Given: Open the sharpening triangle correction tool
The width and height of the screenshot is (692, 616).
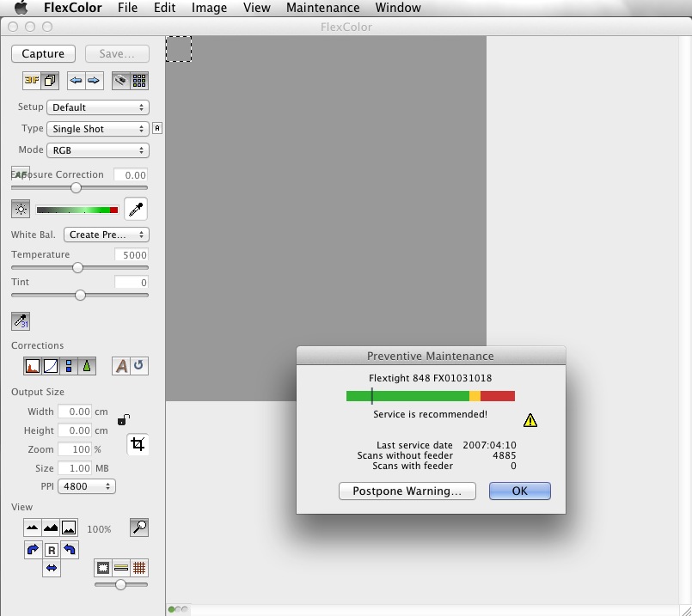Looking at the screenshot, I should tap(87, 366).
